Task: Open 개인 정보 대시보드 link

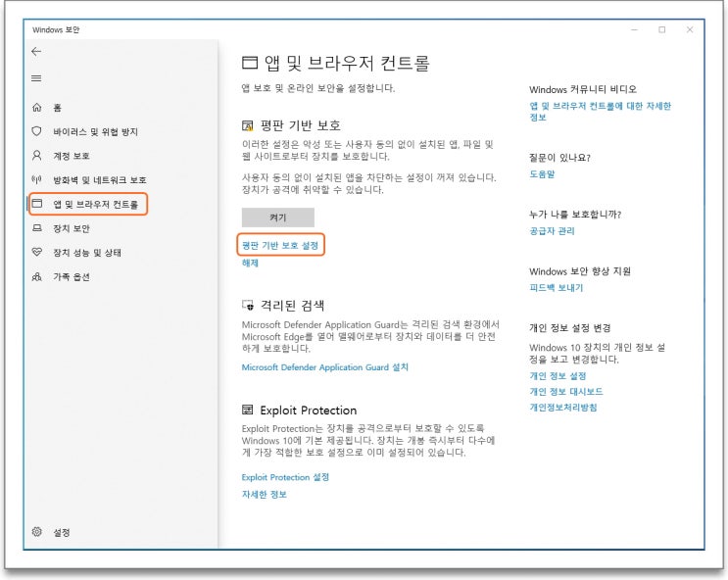Action: pos(566,392)
